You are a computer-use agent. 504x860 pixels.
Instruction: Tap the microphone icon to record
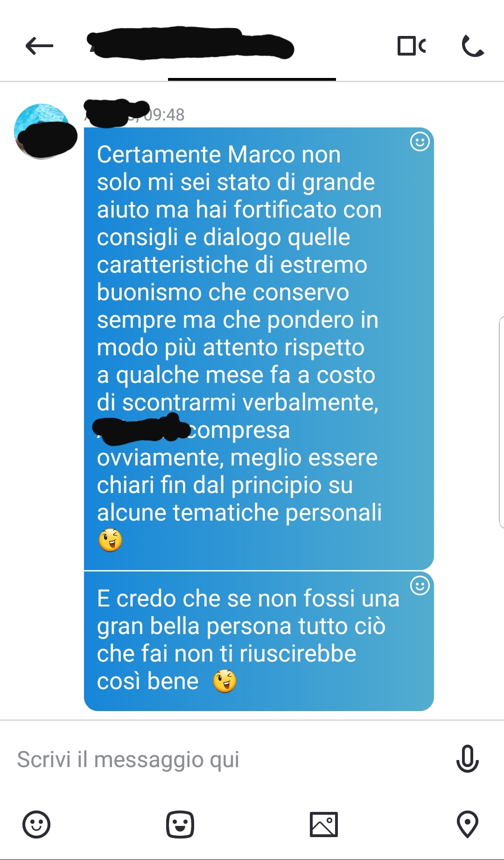point(467,759)
